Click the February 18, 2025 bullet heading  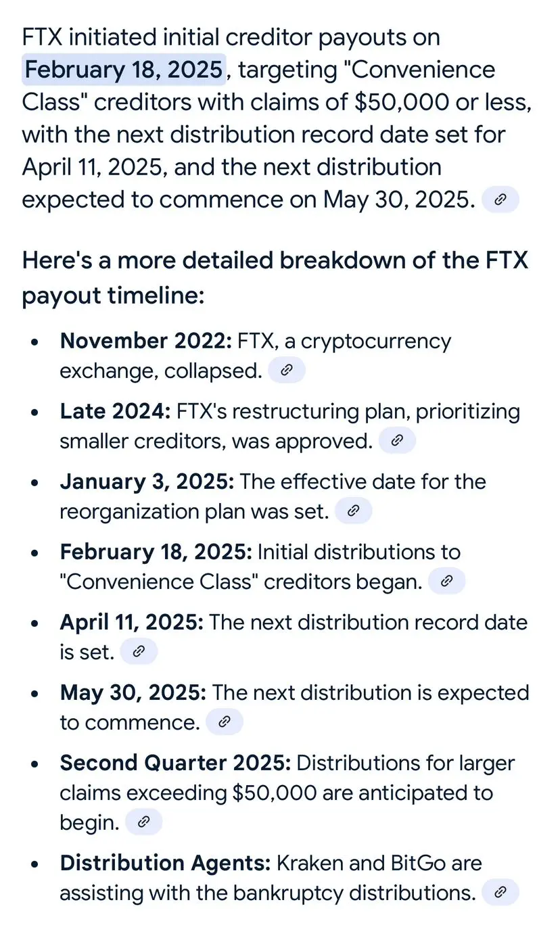point(156,552)
